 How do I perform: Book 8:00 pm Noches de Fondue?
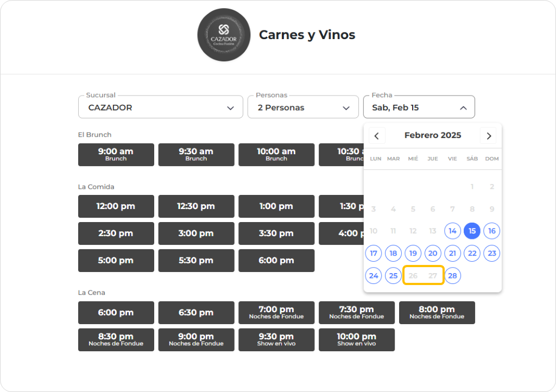click(x=437, y=313)
